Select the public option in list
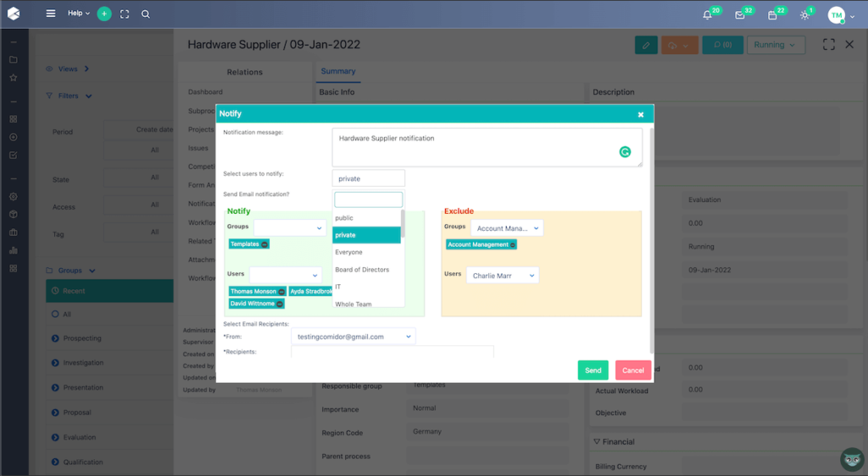The image size is (868, 476). (366, 218)
